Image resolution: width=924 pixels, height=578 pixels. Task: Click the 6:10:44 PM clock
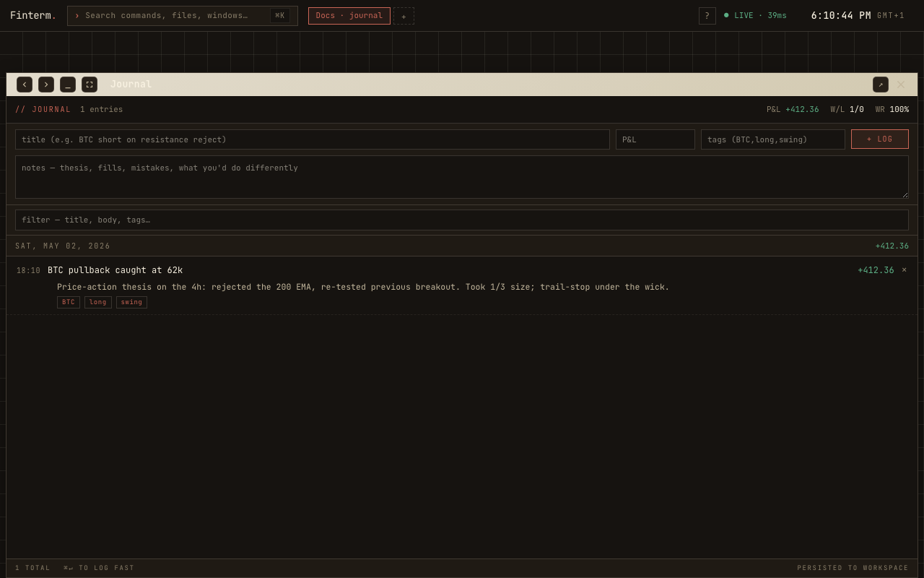coord(841,16)
